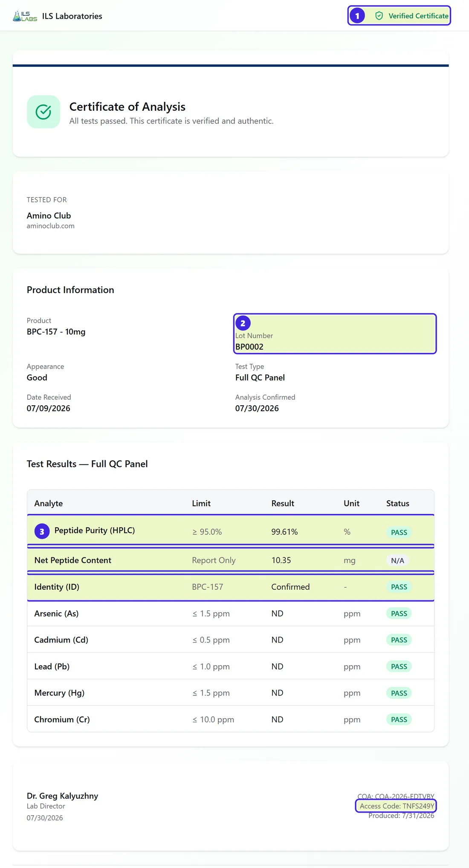Click the PASS badge for Peptide Purity
The height and width of the screenshot is (868, 469).
click(399, 532)
